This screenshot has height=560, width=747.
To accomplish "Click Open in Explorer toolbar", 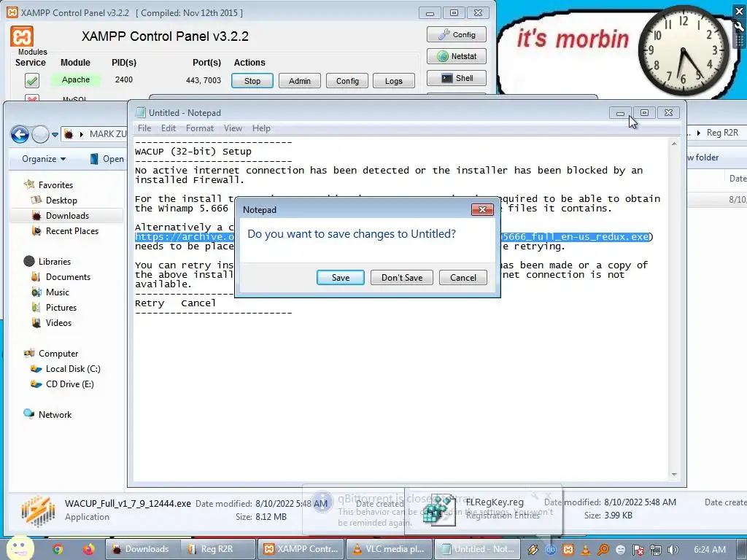I will [x=107, y=159].
